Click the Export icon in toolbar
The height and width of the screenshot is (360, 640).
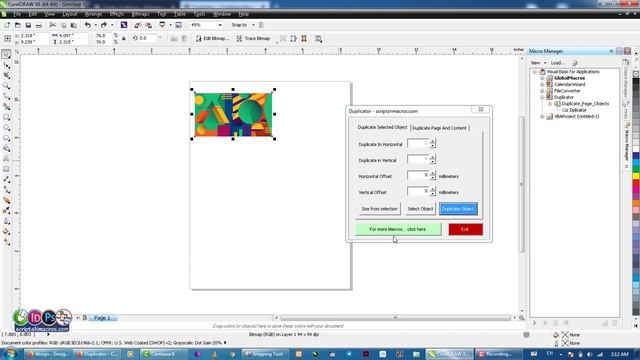(x=149, y=25)
